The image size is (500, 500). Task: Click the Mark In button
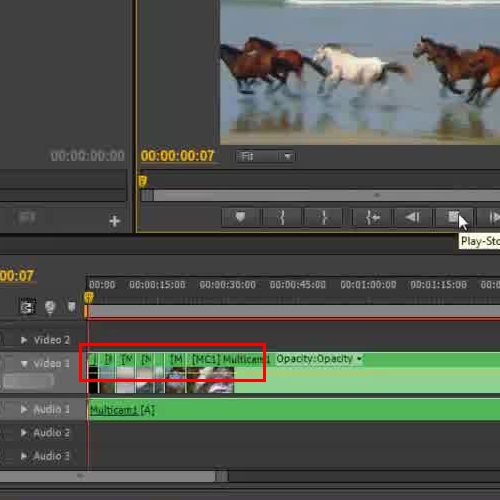pos(282,218)
